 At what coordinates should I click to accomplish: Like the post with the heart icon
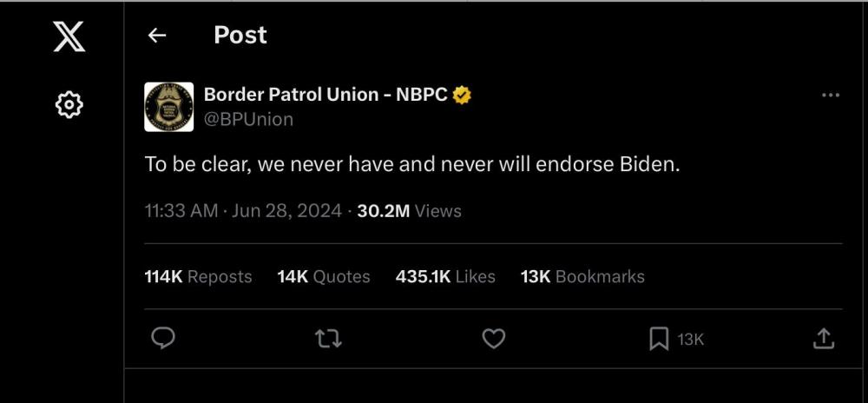tap(493, 339)
